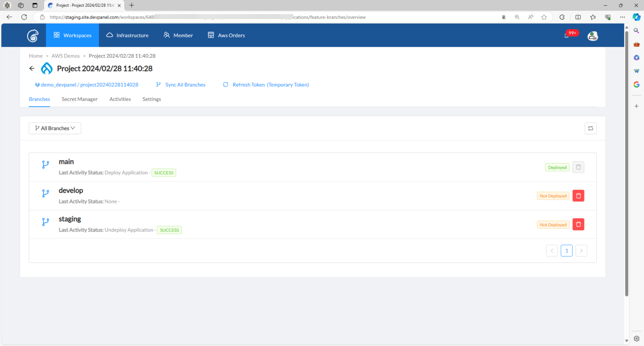Viewport: 644px width, 346px height.
Task: Click the devPanel chameleon logo
Action: point(33,35)
